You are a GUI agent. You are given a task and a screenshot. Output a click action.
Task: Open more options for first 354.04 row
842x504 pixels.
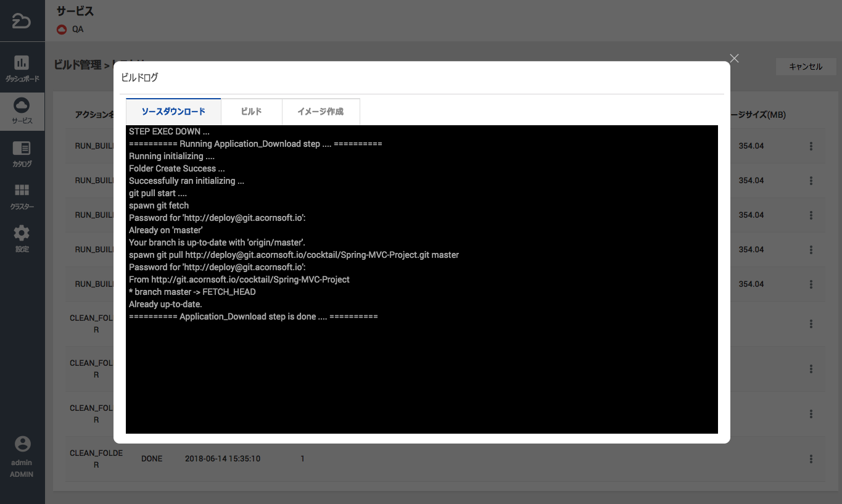pos(811,146)
